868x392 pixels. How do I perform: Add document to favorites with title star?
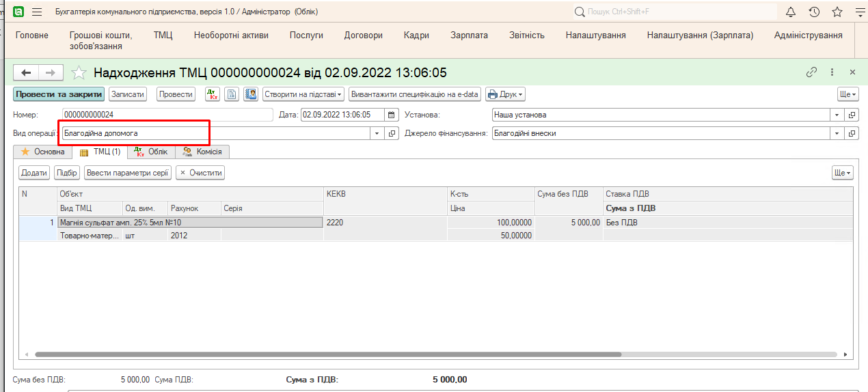[x=79, y=72]
